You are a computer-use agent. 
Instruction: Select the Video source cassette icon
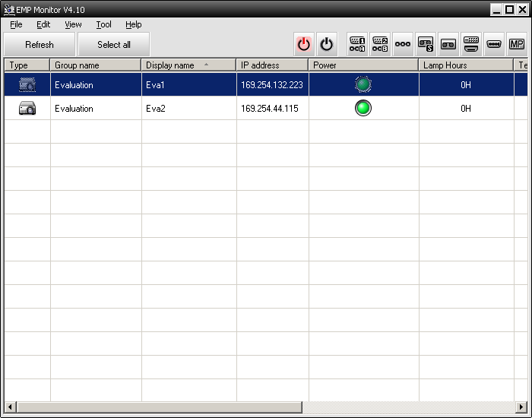(x=448, y=44)
